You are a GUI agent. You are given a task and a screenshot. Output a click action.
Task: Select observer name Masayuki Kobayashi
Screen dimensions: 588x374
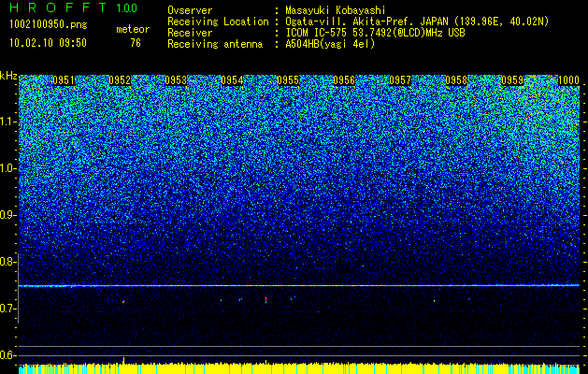point(336,10)
